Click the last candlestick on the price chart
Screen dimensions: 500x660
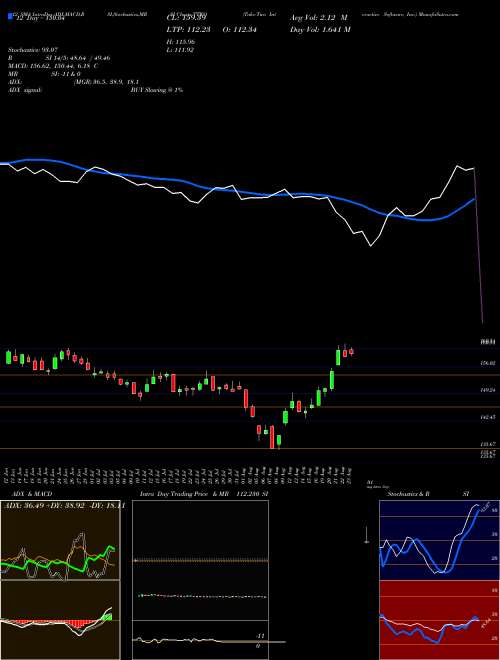tap(351, 352)
